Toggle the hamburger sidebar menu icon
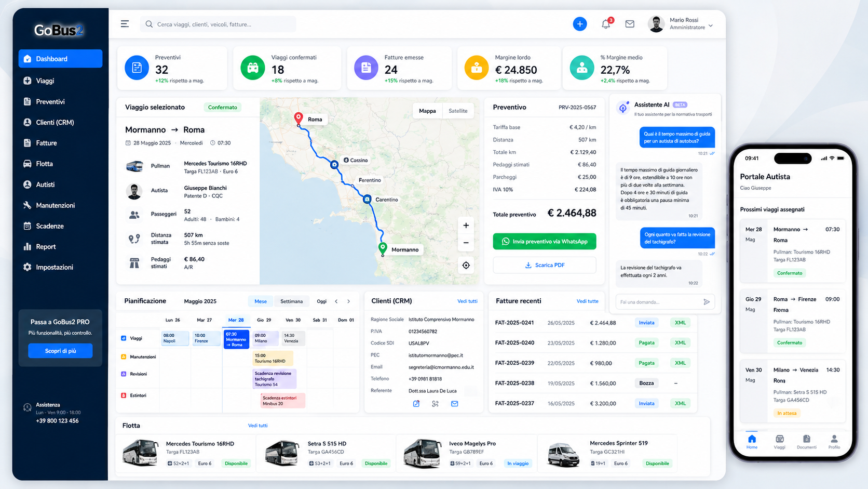Viewport: 868px width, 489px height. pyautogui.click(x=125, y=24)
